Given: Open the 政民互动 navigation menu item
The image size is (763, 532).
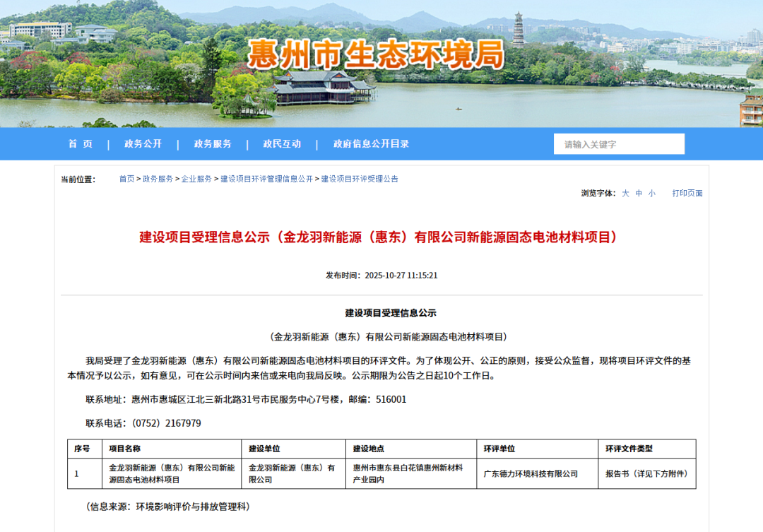Looking at the screenshot, I should pos(282,143).
